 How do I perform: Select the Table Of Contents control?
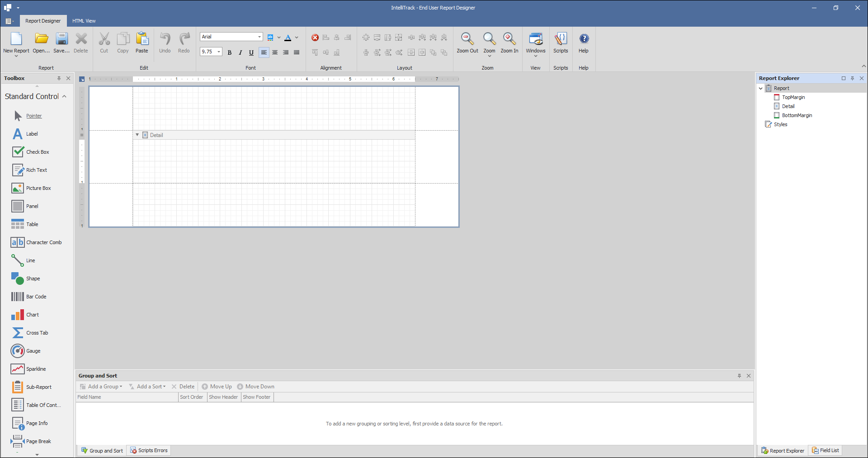[x=43, y=405]
